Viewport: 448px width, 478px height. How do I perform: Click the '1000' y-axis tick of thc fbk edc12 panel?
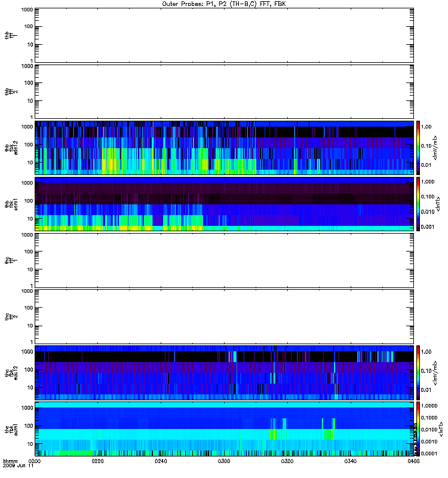[x=27, y=352]
